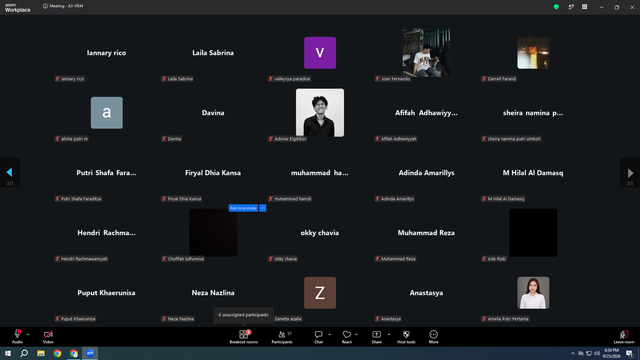Open first Chrome icon in taskbar
The image size is (640, 360).
tap(57, 353)
